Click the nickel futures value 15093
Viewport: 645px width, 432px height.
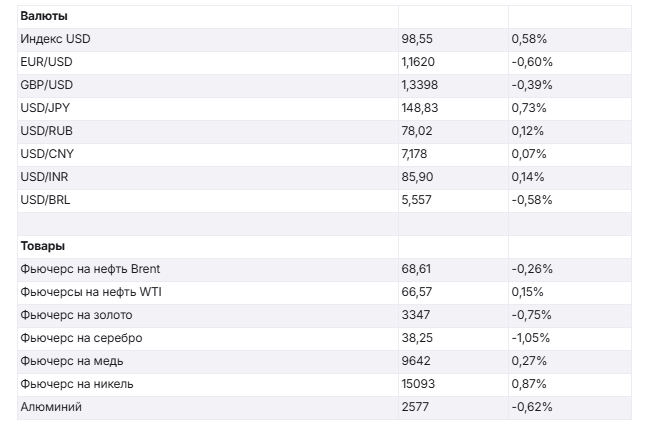418,384
